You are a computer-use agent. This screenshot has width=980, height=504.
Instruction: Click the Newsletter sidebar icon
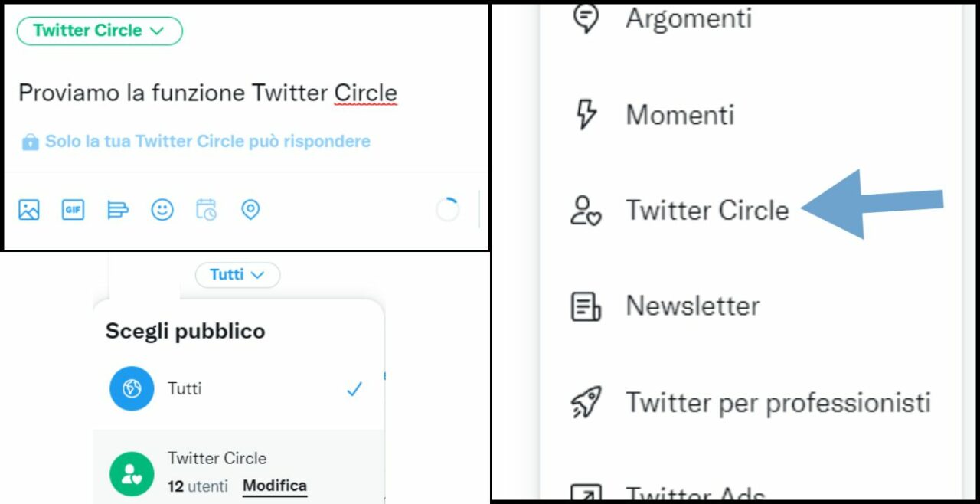pos(586,306)
